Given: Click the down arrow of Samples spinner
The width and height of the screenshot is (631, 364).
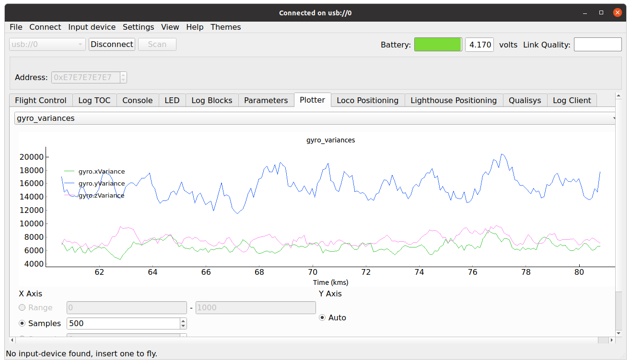Looking at the screenshot, I should click(x=183, y=326).
